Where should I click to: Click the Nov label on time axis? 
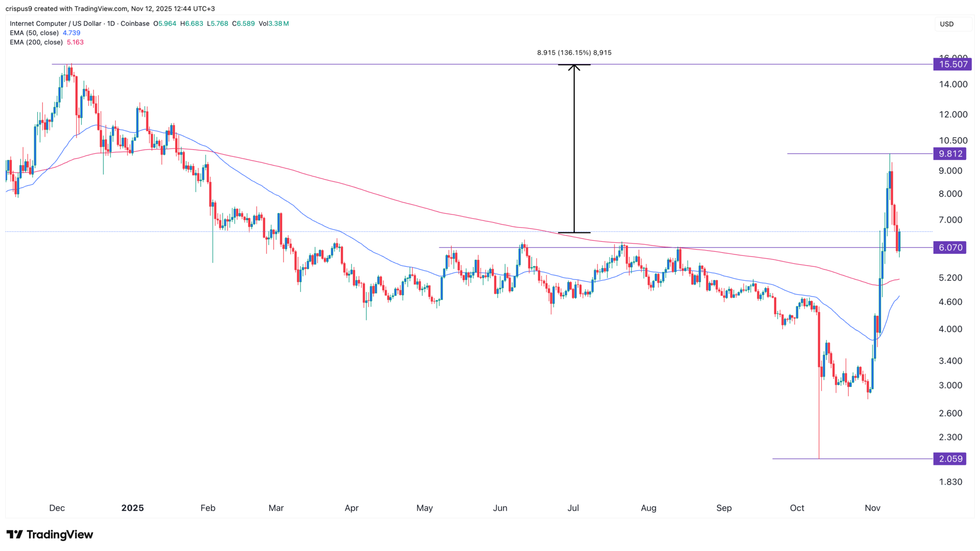pos(872,508)
